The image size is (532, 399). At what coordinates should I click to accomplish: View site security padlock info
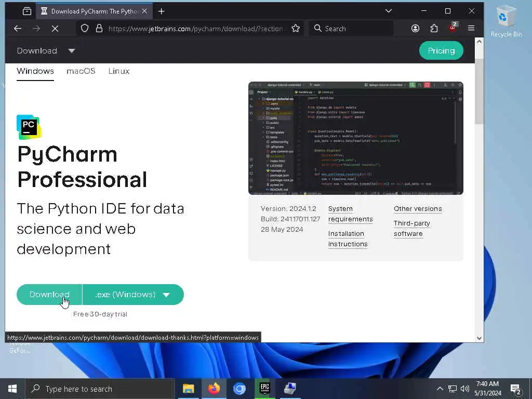(x=99, y=29)
